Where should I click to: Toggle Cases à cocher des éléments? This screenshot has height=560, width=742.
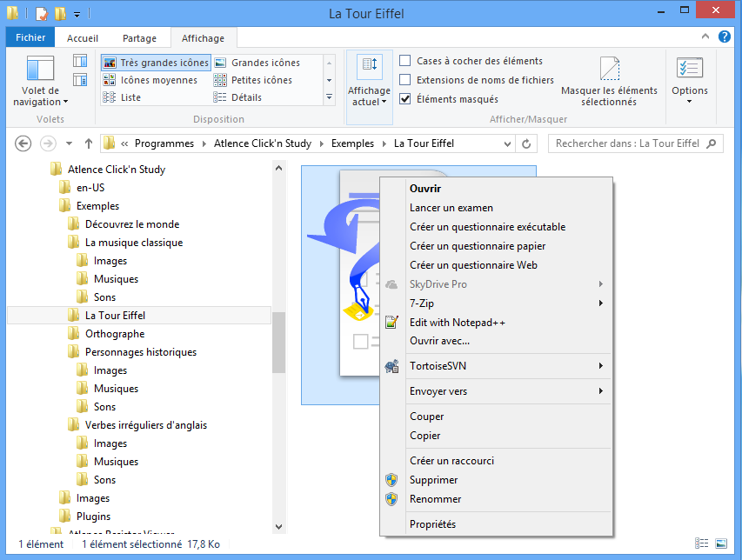tap(405, 61)
